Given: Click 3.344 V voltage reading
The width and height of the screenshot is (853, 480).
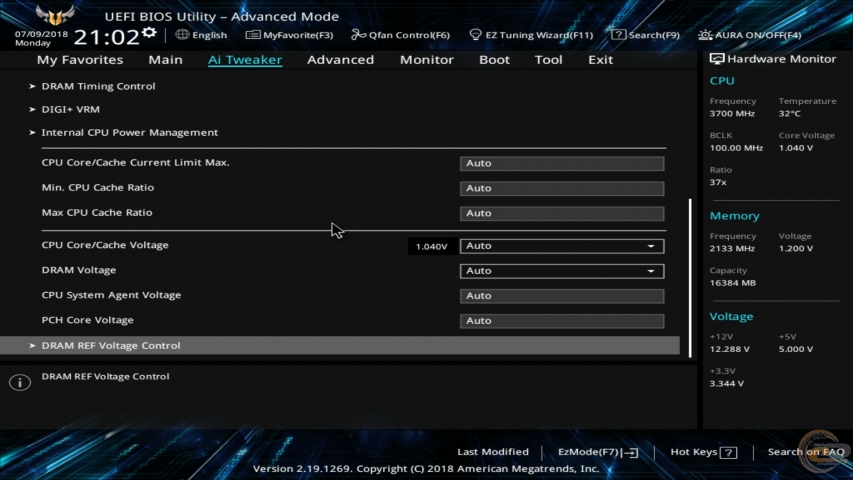Looking at the screenshot, I should (x=727, y=384).
